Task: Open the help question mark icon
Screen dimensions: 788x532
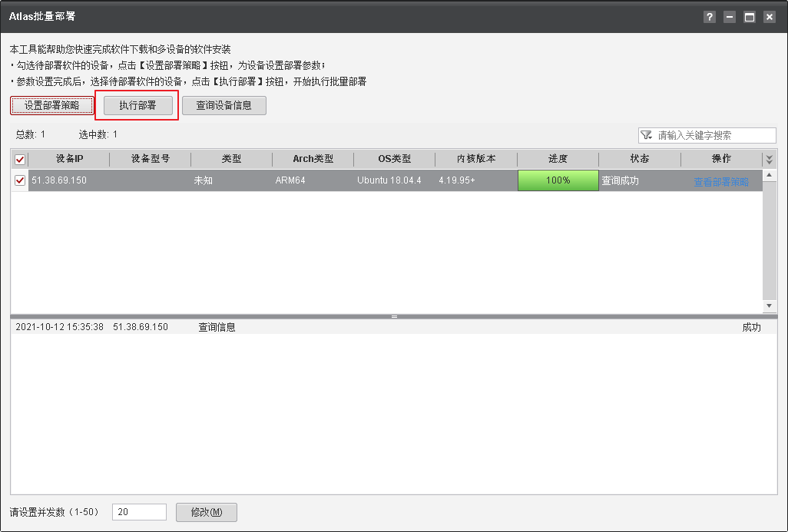Action: [x=709, y=17]
